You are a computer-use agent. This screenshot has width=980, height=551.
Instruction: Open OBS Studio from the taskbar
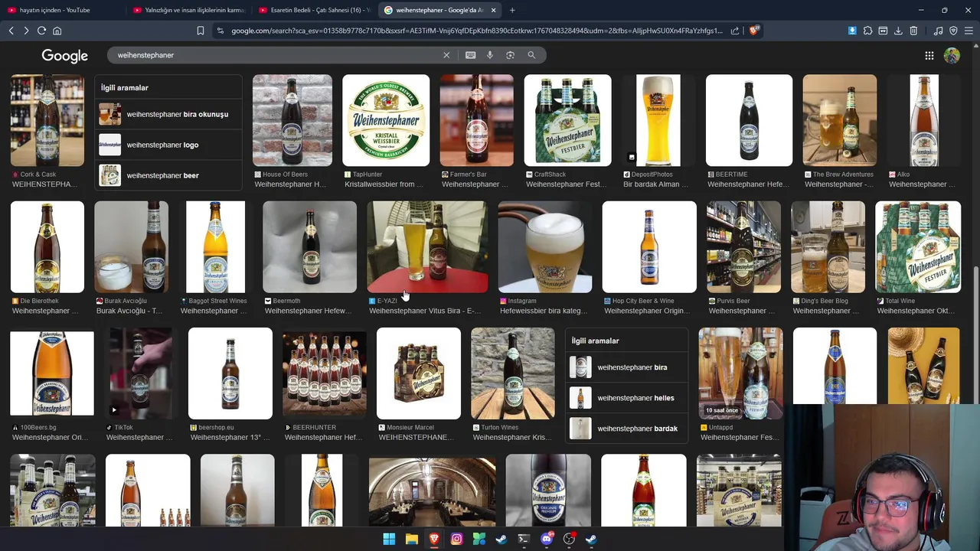[x=569, y=539]
